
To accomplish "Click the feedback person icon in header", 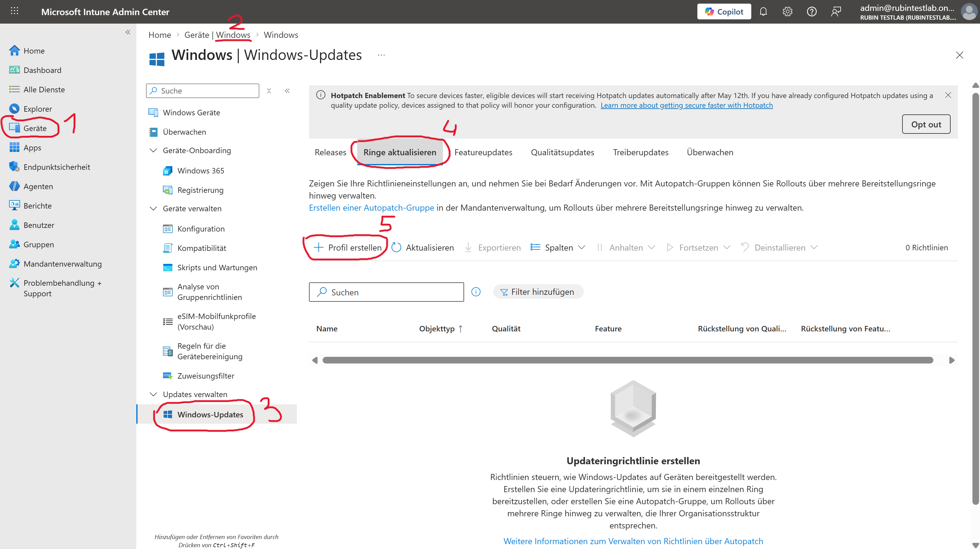I will tap(836, 12).
